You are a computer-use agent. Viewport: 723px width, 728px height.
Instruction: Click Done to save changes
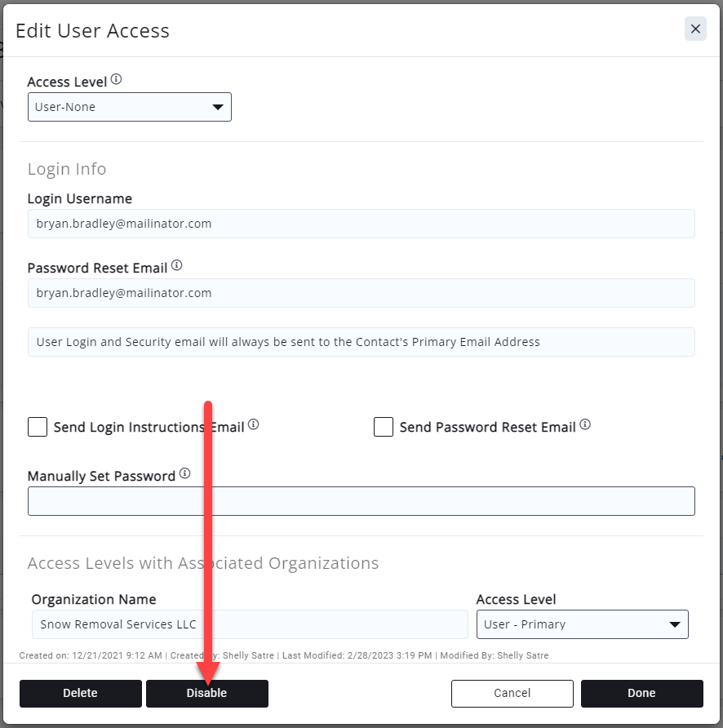coord(641,694)
